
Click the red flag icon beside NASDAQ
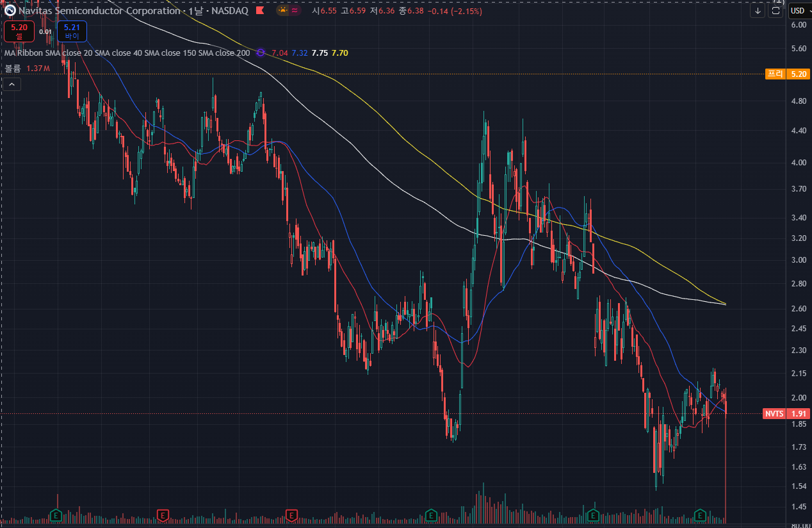[x=259, y=11]
